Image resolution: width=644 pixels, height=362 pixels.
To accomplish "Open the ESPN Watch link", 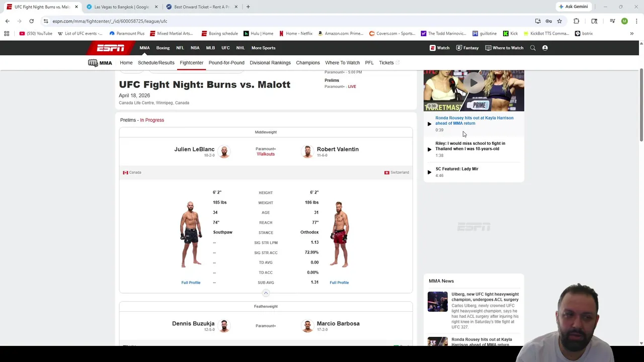I will pos(439,48).
